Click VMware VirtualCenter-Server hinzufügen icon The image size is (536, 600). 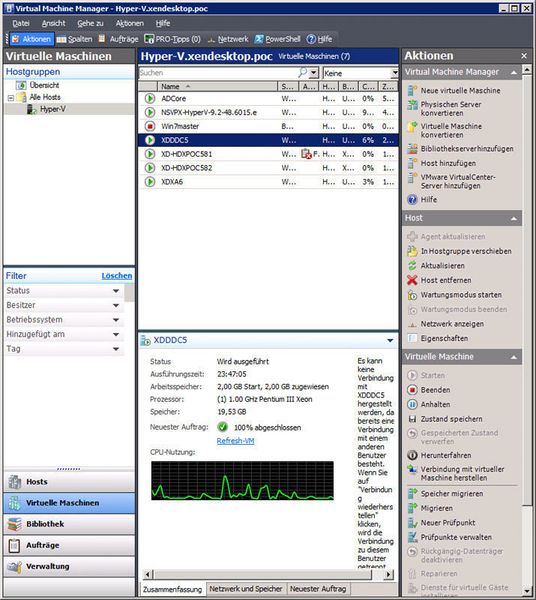pos(412,178)
